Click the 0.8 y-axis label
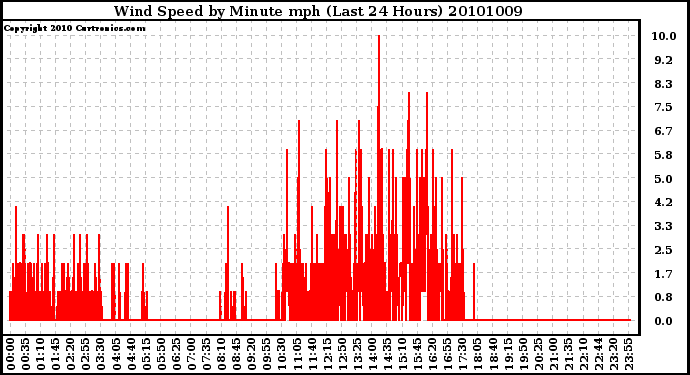This screenshot has width=690, height=375. 664,298
